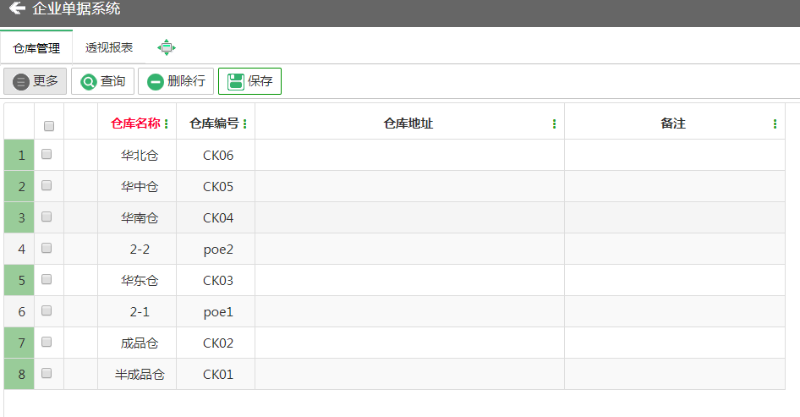Save with the 保存 floppy disk button
Viewport: 800px width, 417px height.
pos(250,81)
